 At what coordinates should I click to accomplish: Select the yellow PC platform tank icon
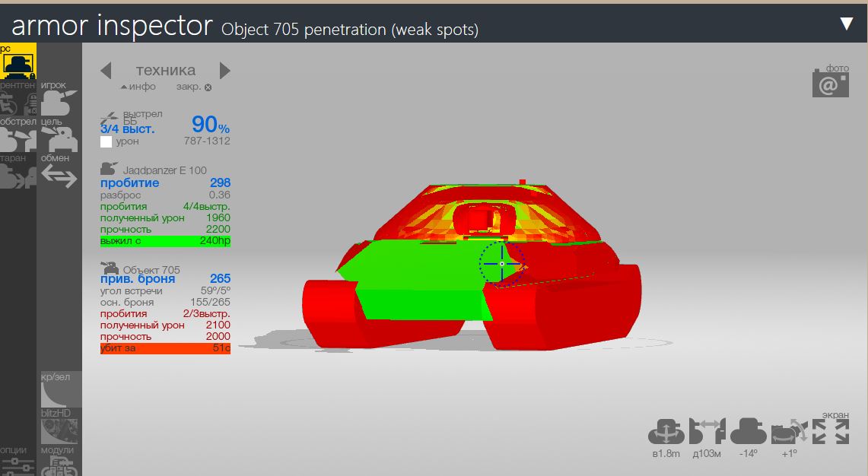tap(18, 61)
